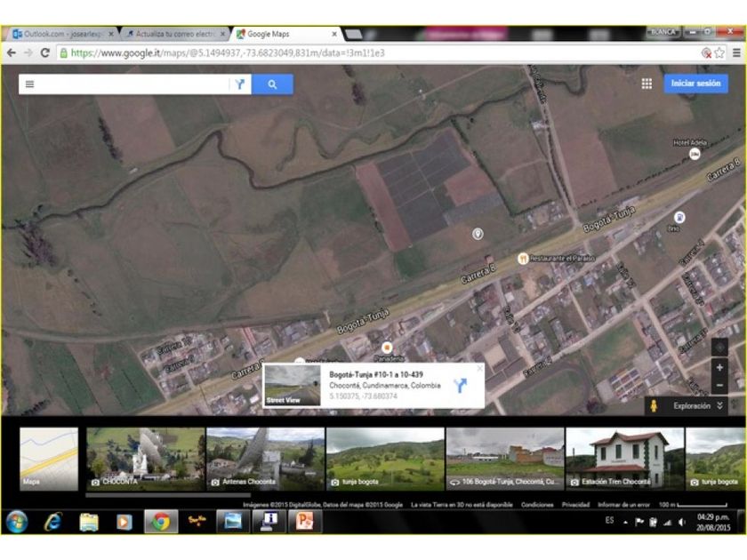Open the Antenas Chocontá photo thumbnail
Screen dimensions: 747x560
(265, 459)
